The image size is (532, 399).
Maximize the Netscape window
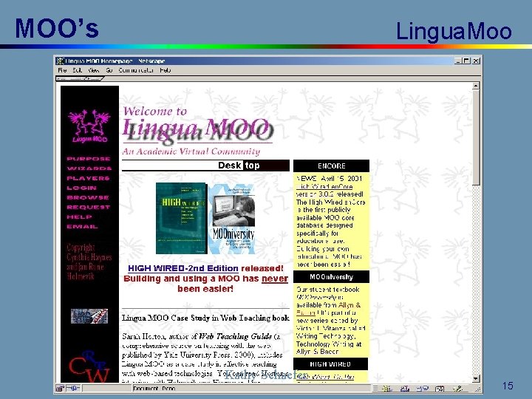click(466, 61)
